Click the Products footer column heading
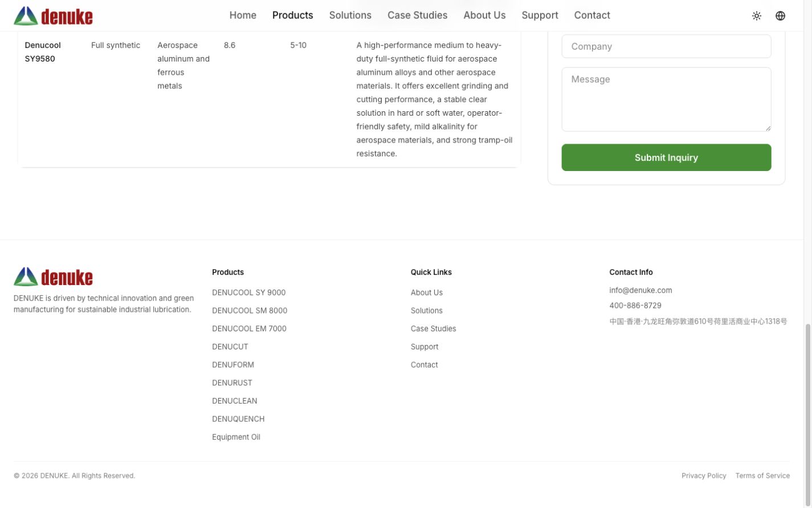Viewport: 812px width, 508px height. 228,272
